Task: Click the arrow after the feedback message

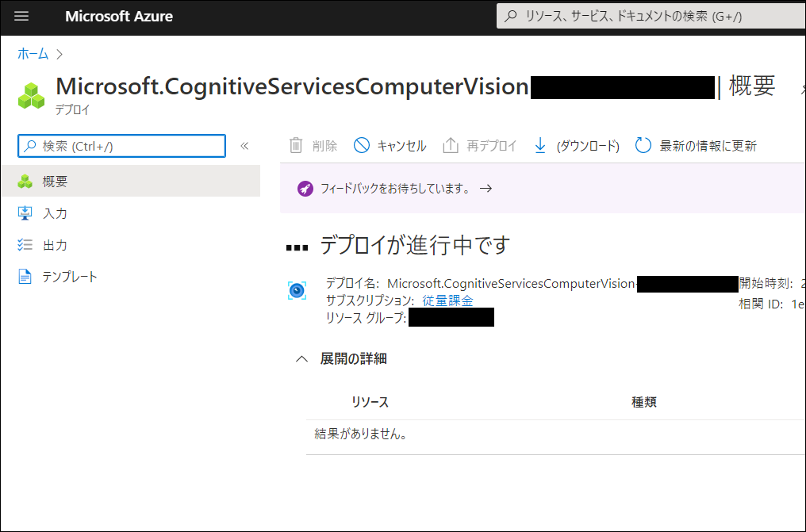Action: 486,189
